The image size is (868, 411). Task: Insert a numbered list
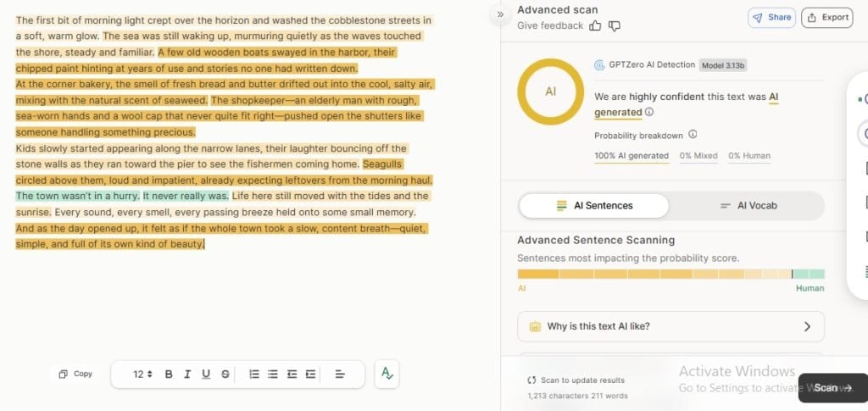coord(253,374)
